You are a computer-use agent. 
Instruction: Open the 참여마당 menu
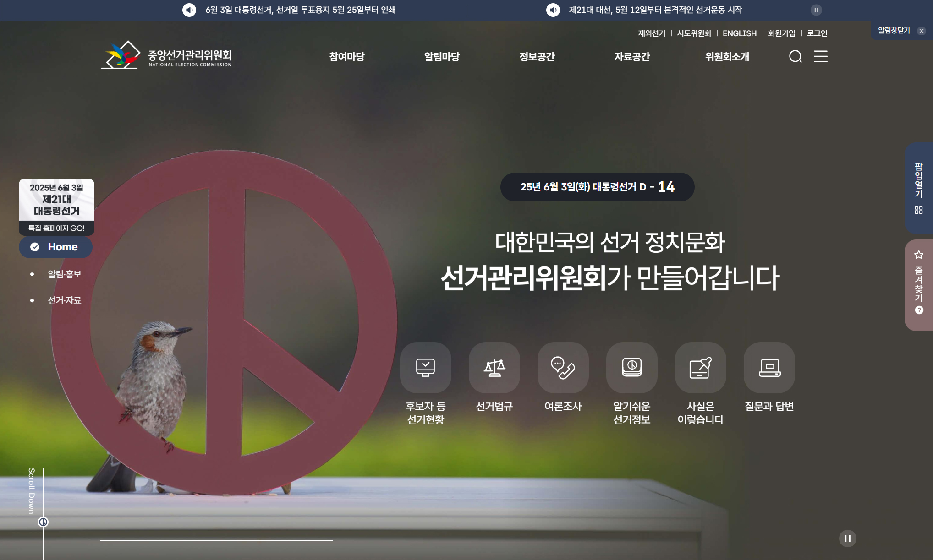pos(347,57)
